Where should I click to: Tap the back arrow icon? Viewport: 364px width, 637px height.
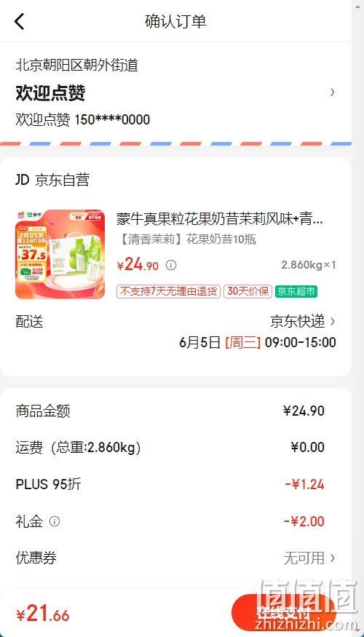click(x=19, y=21)
